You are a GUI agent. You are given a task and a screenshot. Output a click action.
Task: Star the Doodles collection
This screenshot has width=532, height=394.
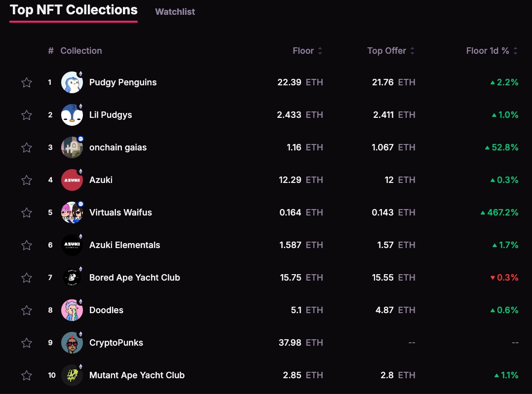pos(27,310)
